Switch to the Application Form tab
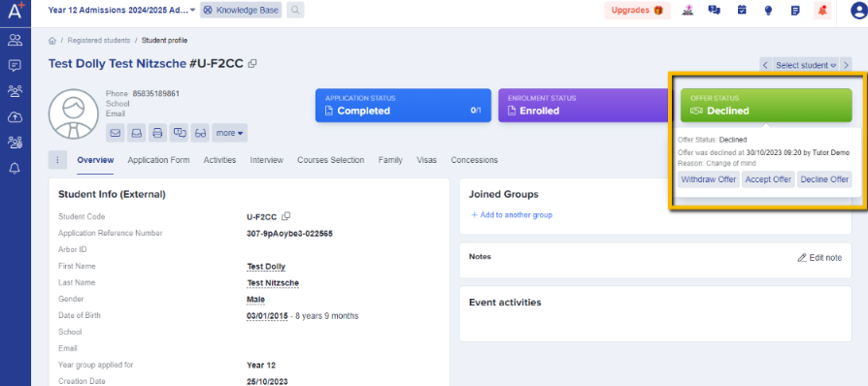Viewport: 868px width, 386px height. [x=158, y=160]
